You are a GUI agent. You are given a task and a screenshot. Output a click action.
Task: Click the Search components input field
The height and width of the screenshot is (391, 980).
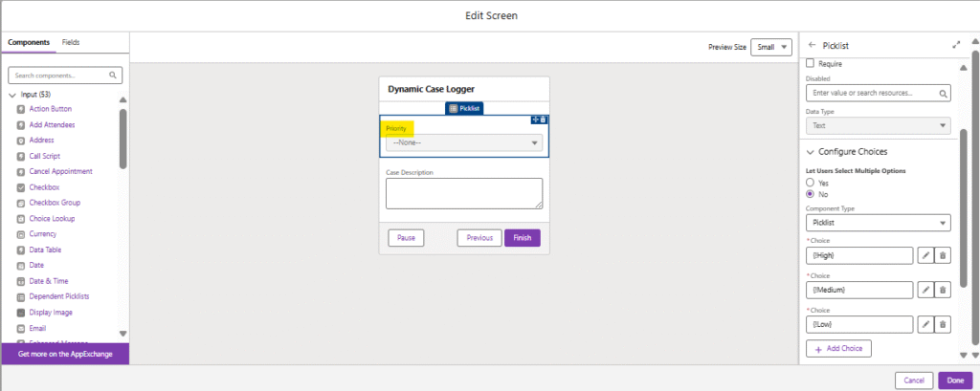tap(59, 75)
